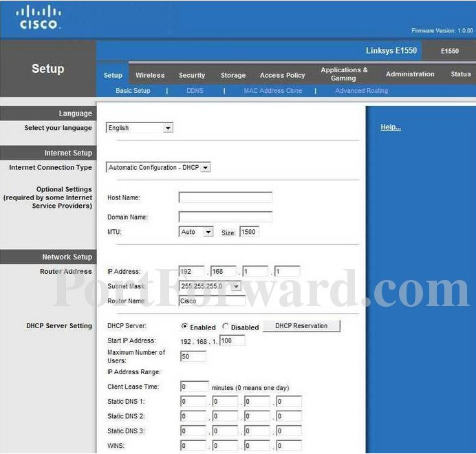Open the Advanced Routing sub-tab
This screenshot has height=454, width=476.
pyautogui.click(x=361, y=91)
